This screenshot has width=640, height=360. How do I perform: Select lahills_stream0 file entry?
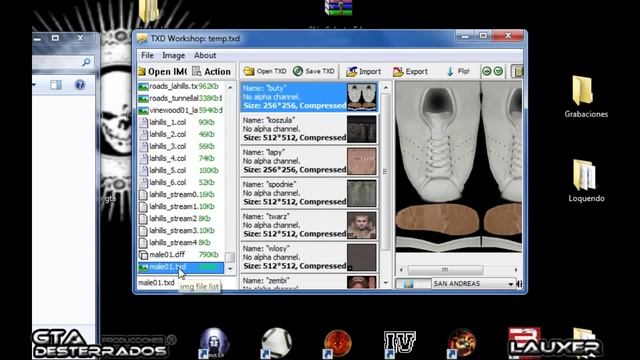point(180,194)
